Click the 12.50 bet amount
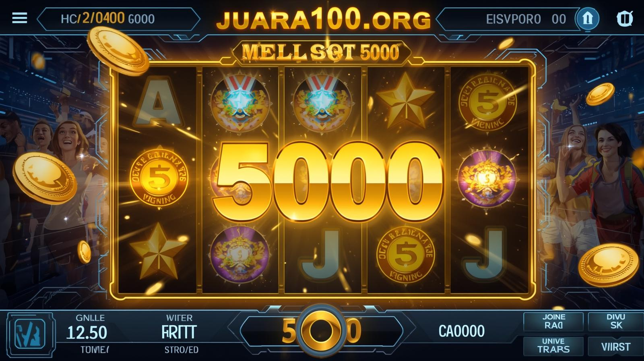This screenshot has width=644, height=361. (87, 333)
